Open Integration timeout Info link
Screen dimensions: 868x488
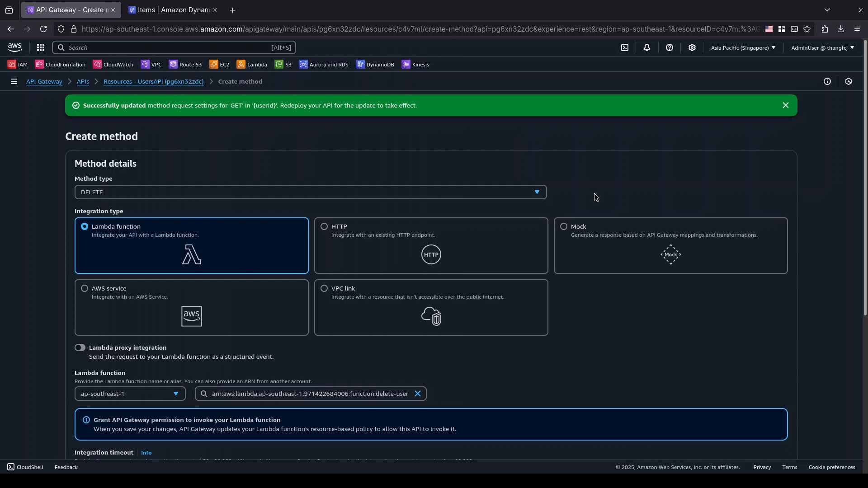146,453
